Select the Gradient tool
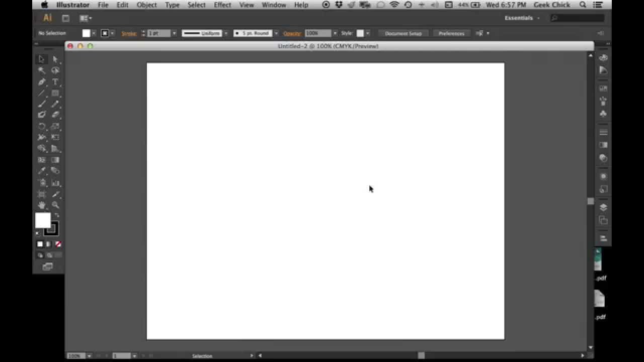Viewport: 644px width, 362px height. point(55,160)
